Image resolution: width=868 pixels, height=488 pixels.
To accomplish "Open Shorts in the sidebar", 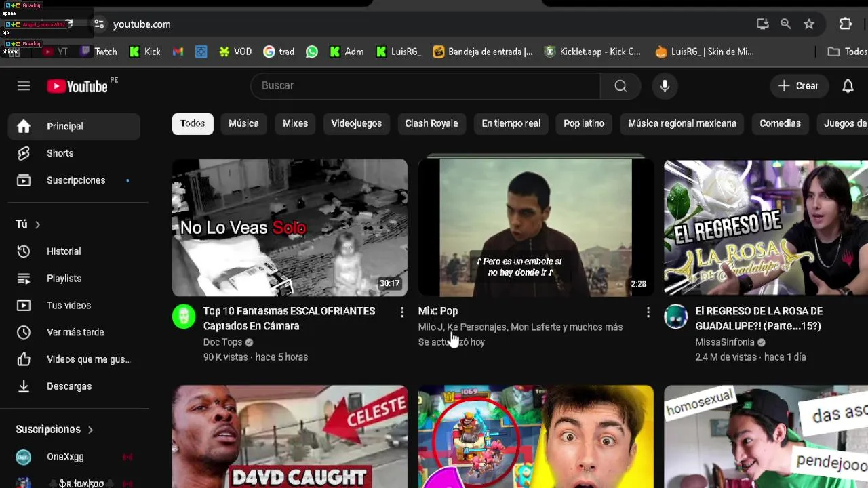I will pyautogui.click(x=74, y=153).
